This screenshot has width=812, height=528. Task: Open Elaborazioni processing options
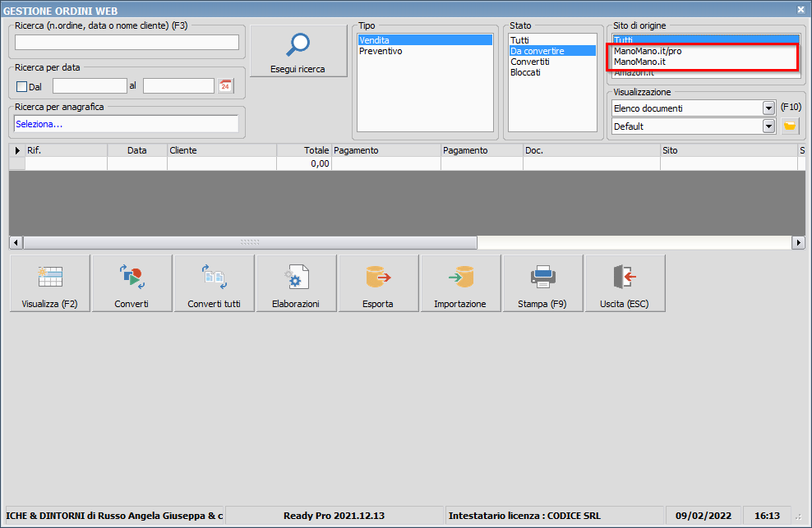click(x=296, y=283)
